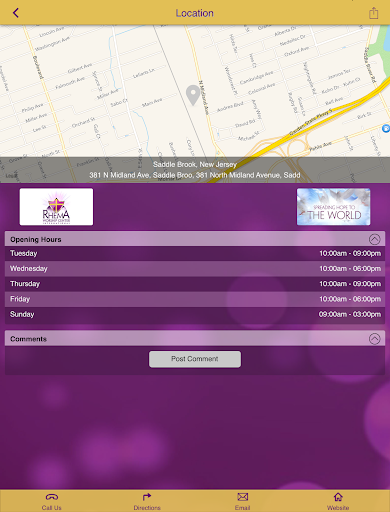Open the Rhema Worship Center logo thumbnail
The image size is (390, 512).
click(56, 207)
